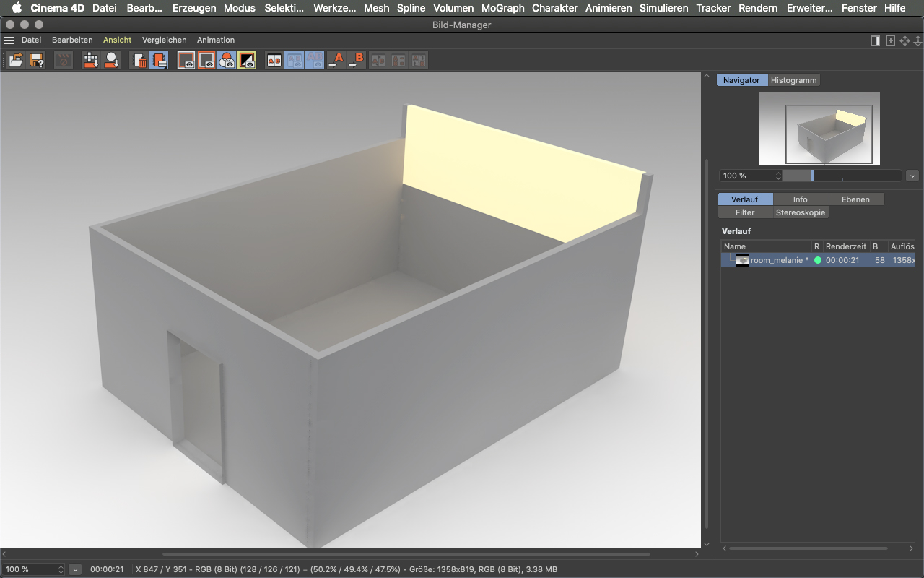
Task: Toggle the black-white diagonal channel view icon
Action: click(x=247, y=61)
